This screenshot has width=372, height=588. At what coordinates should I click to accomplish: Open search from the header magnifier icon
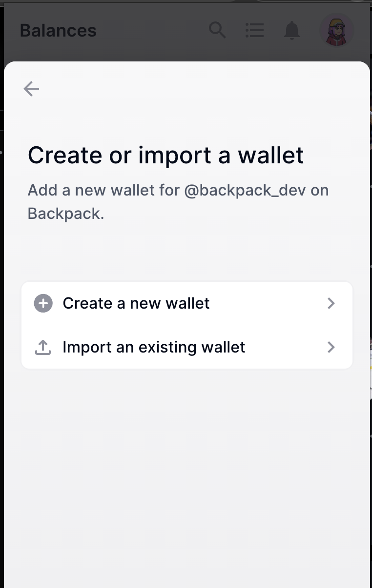coord(217,30)
